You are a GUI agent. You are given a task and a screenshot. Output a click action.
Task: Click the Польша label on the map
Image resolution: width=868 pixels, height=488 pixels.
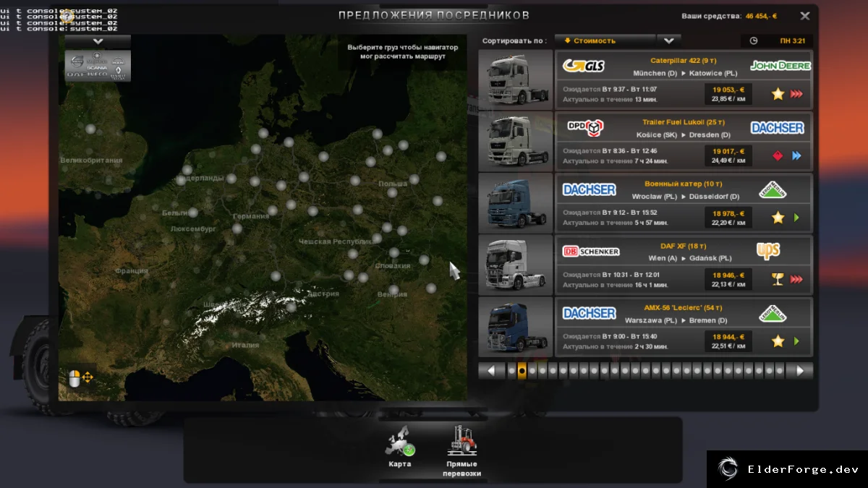pos(393,184)
